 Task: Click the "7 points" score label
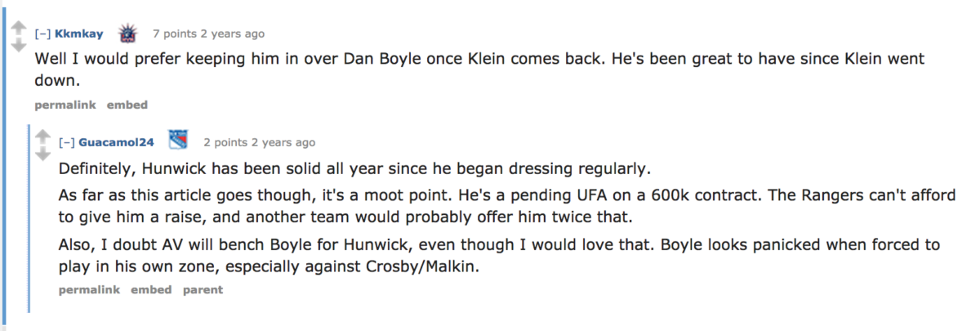(x=175, y=34)
